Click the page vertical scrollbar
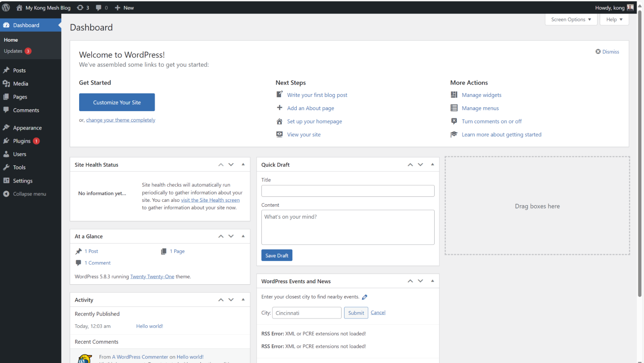Image resolution: width=644 pixels, height=363 pixels. [x=640, y=149]
